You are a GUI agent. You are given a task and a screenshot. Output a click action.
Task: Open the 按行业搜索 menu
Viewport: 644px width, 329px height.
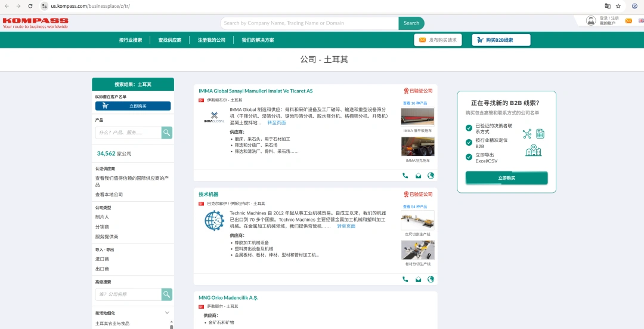coord(131,40)
